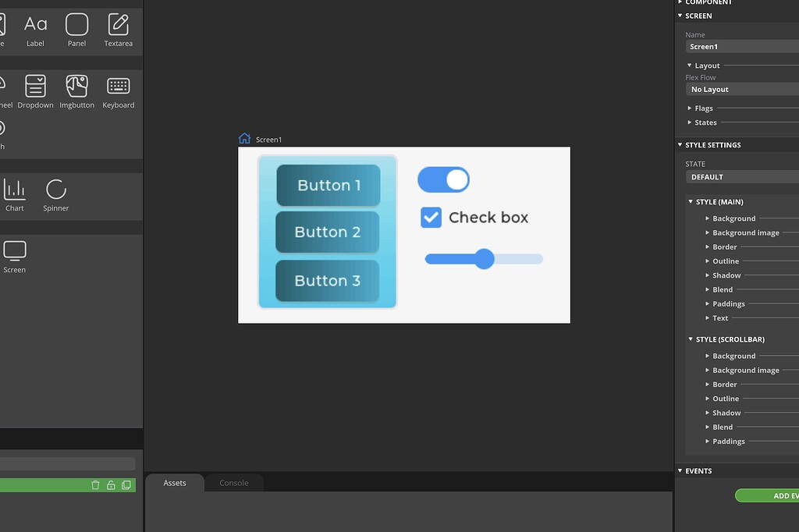
Task: Switch to the Assets tab
Action: pos(174,483)
